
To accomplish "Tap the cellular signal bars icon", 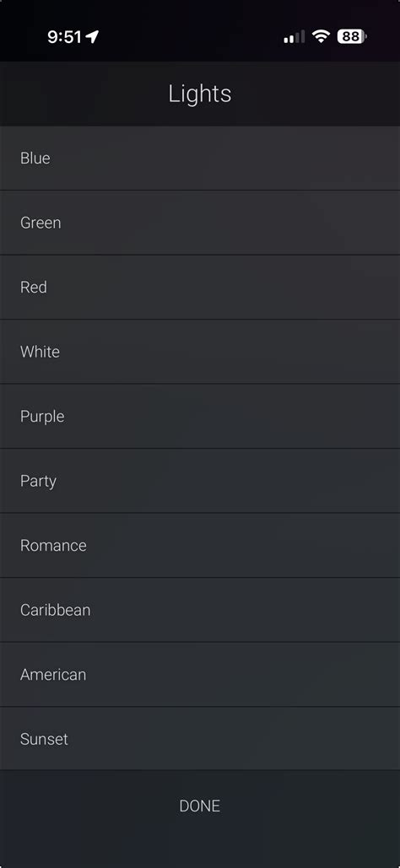I will tap(295, 37).
